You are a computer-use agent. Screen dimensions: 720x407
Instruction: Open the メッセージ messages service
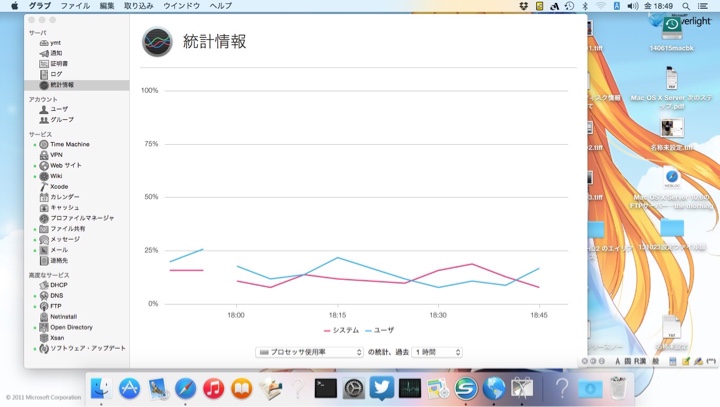pos(60,239)
